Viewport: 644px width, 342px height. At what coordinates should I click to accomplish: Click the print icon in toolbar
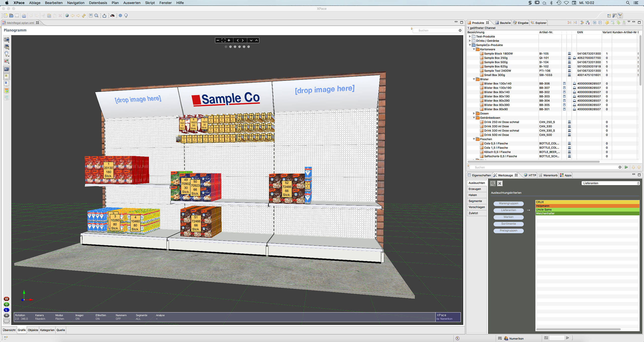click(x=24, y=16)
